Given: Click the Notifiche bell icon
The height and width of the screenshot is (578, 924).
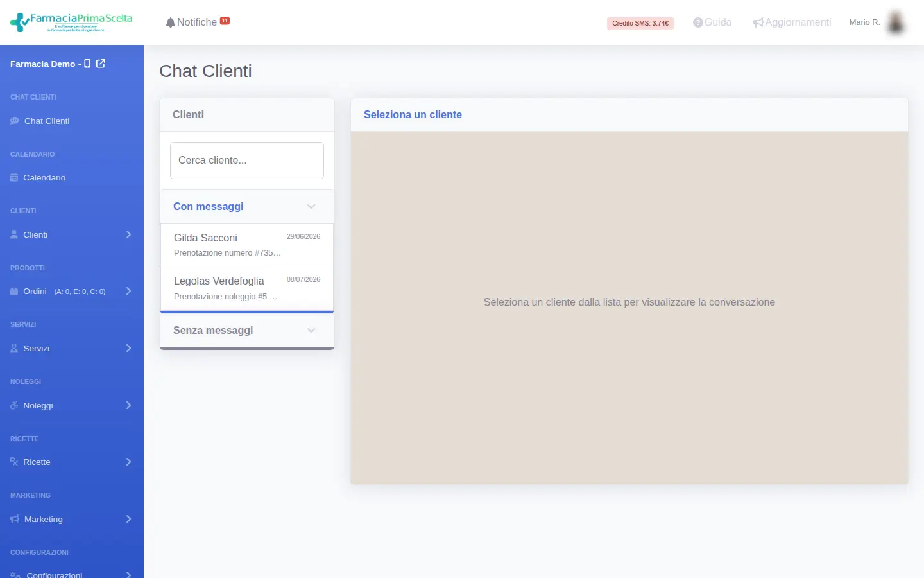Looking at the screenshot, I should click(x=170, y=22).
